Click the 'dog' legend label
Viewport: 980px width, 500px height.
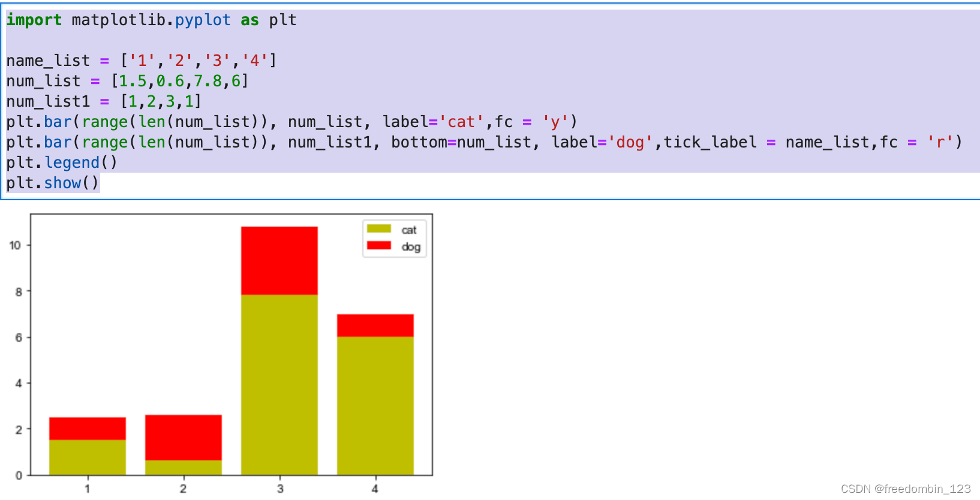click(x=411, y=247)
